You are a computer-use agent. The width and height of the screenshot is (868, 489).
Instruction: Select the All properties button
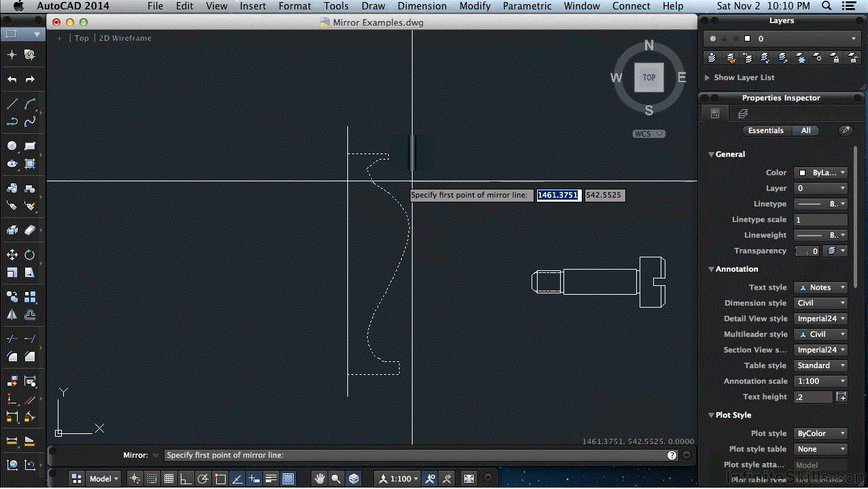[x=805, y=130]
